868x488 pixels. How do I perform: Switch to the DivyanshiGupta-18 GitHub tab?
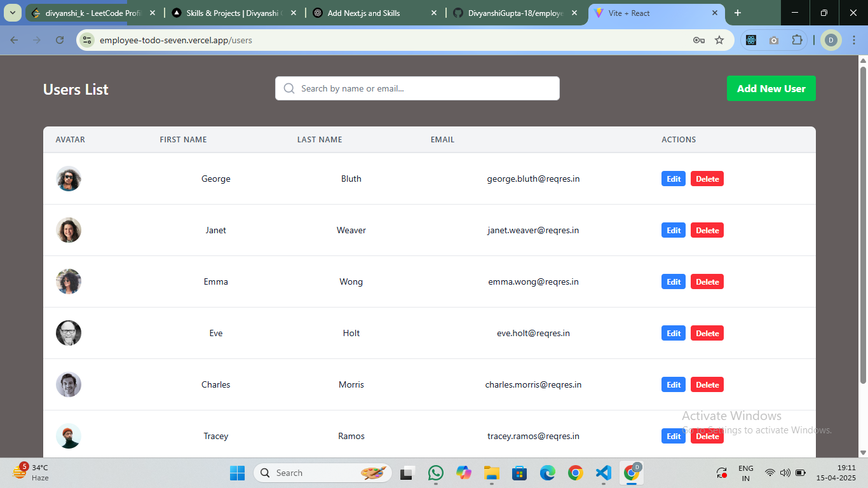517,13
